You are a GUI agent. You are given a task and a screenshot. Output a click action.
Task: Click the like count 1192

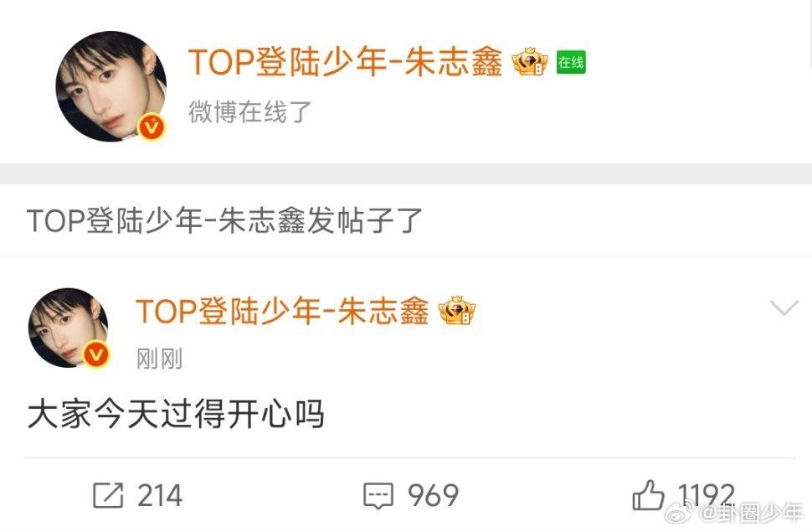point(707,495)
